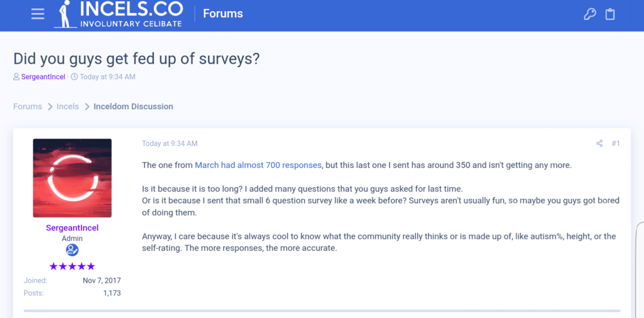
Task: Click SergeantIncel username below avatar
Action: pyautogui.click(x=72, y=228)
